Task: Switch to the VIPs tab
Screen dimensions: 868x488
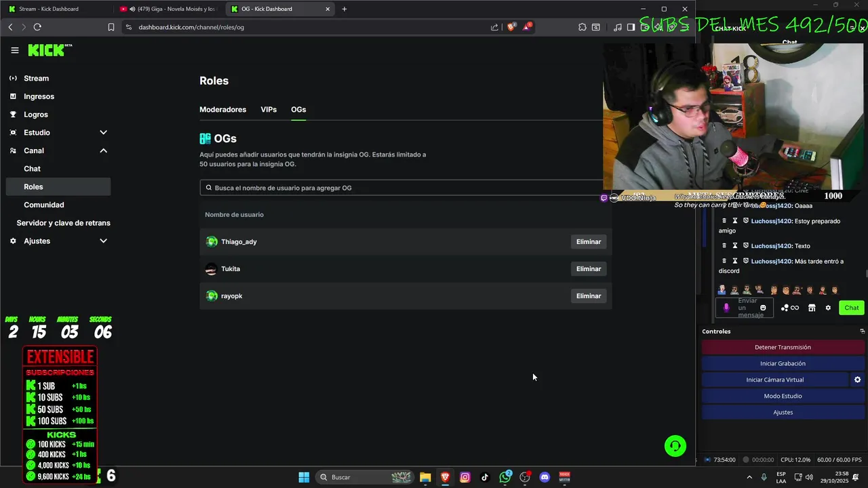Action: click(x=269, y=109)
